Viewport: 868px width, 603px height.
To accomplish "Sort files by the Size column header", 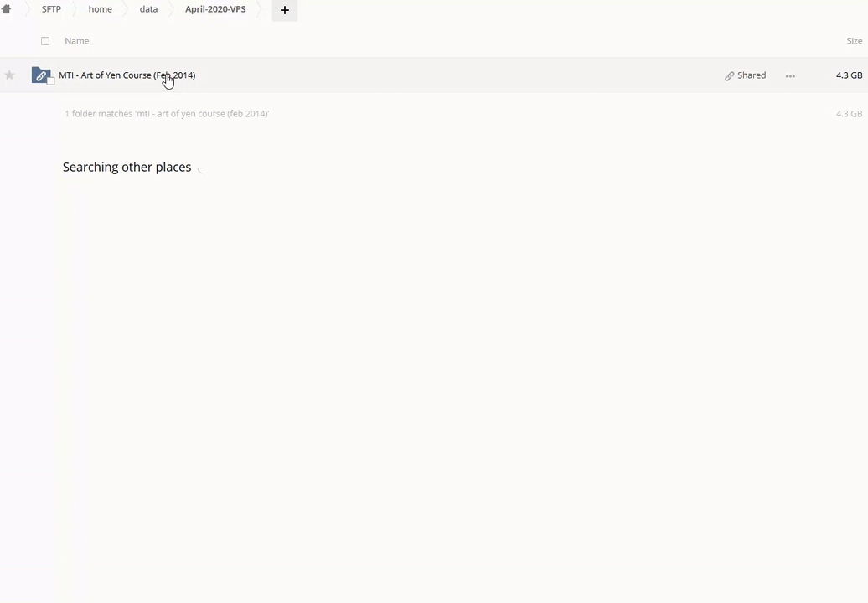I will (854, 41).
